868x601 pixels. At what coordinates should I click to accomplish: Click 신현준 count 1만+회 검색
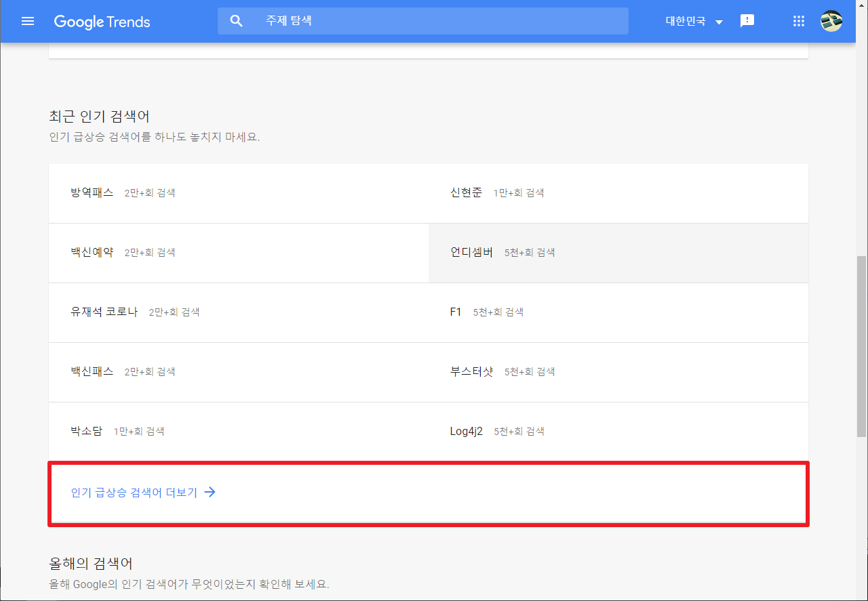coord(519,193)
